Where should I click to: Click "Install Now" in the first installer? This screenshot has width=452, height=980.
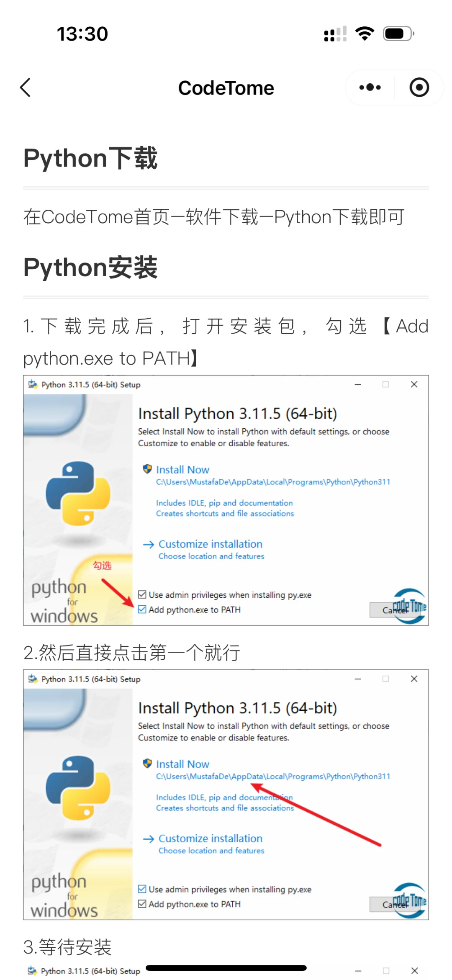click(182, 470)
